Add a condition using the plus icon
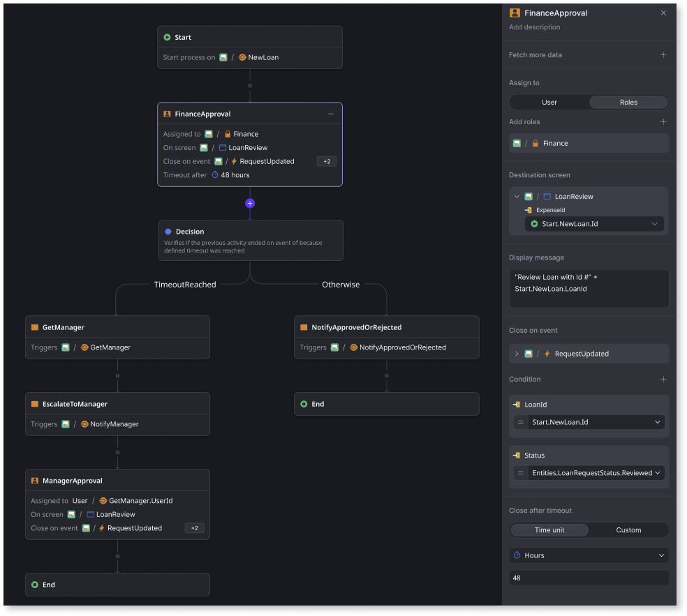 pos(663,380)
